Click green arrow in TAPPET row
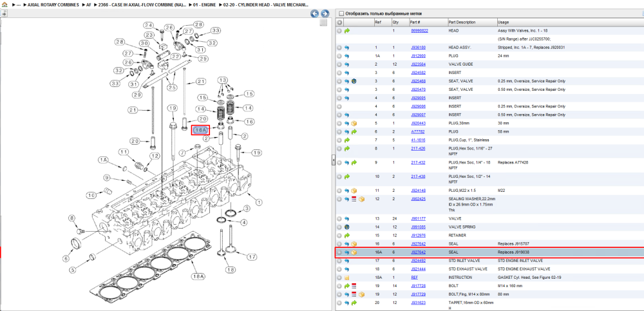 pyautogui.click(x=354, y=303)
